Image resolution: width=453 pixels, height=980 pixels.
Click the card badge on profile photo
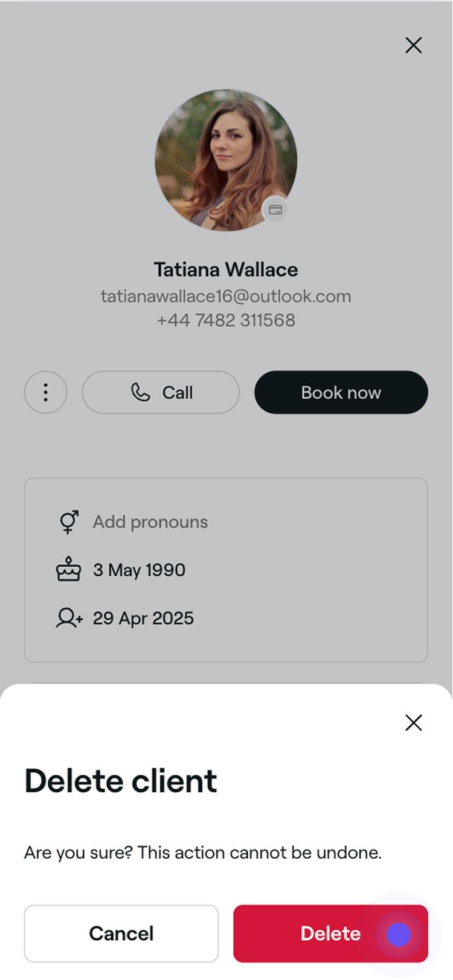tap(275, 209)
